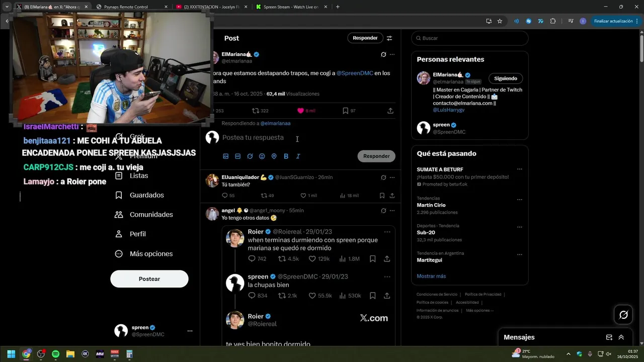Open more menu on angel's reply

click(x=392, y=211)
